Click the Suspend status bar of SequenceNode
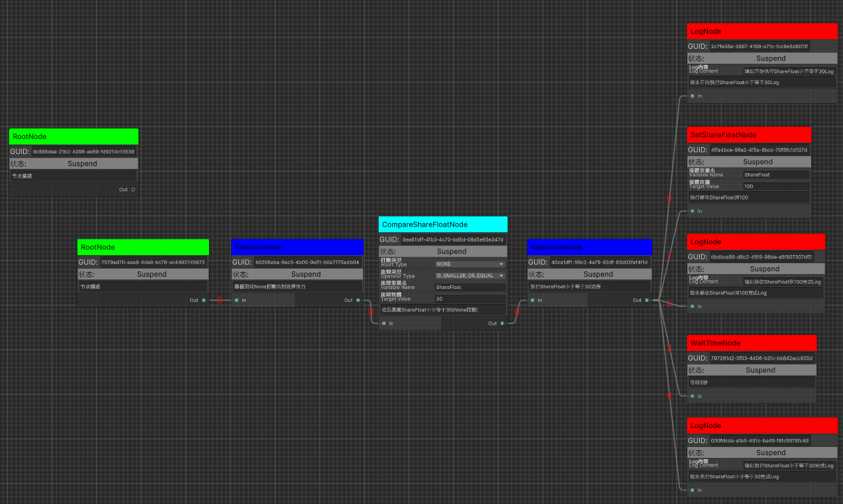This screenshot has width=843, height=504. [590, 274]
